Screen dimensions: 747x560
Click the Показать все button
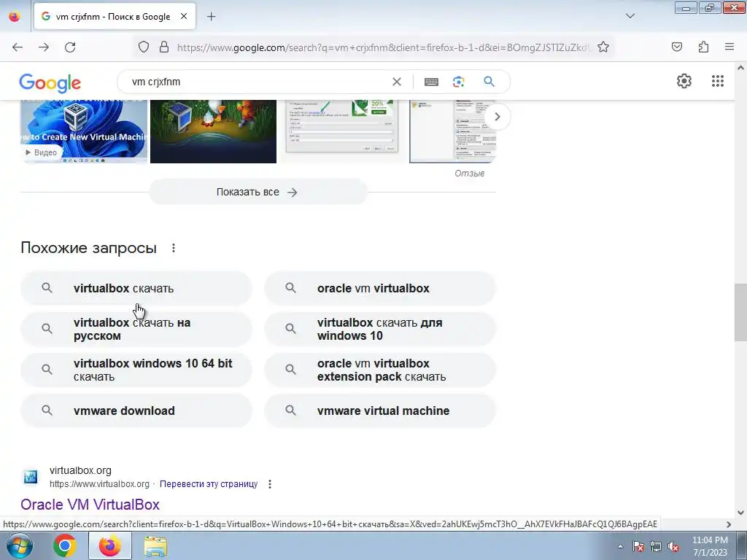[258, 192]
